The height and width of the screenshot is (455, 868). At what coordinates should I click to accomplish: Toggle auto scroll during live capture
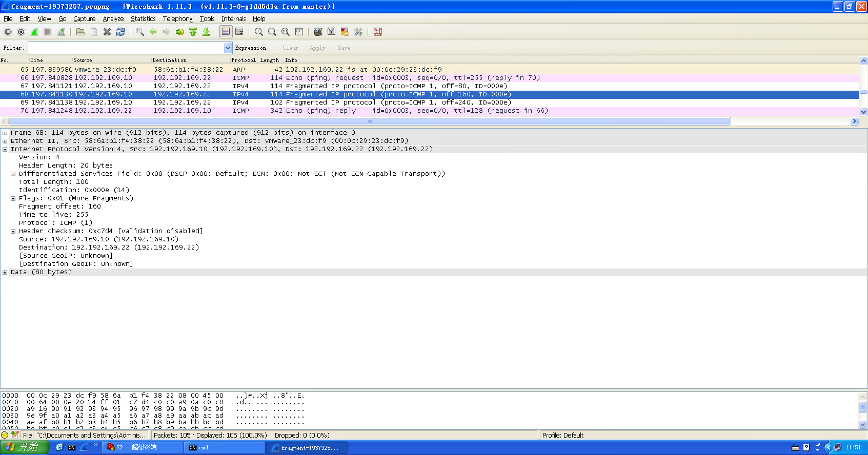pos(239,32)
